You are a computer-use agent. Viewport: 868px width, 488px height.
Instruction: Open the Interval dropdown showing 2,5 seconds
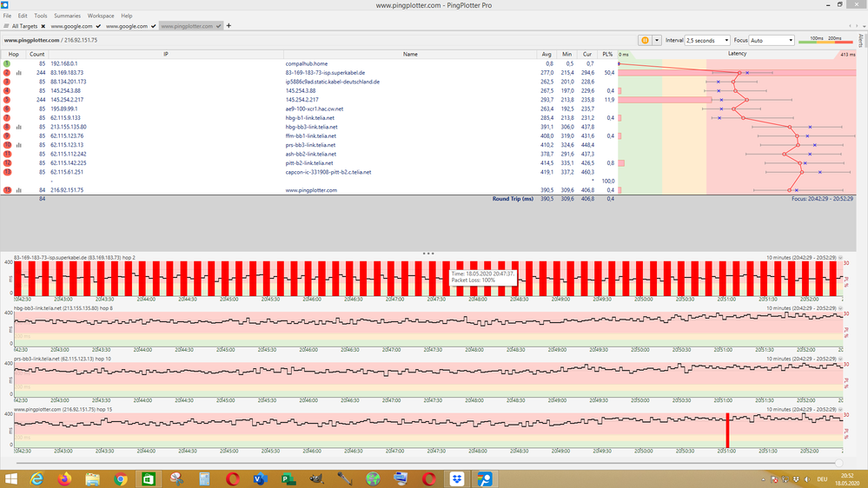pos(707,41)
